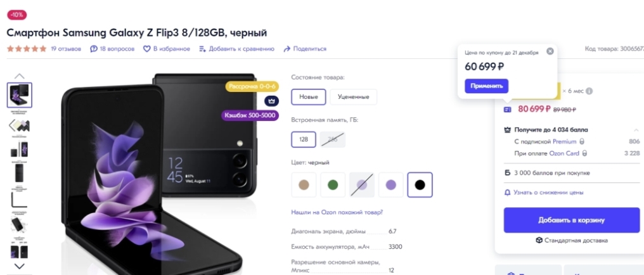Click the bell icon for price drop alerts
The width and height of the screenshot is (644, 275).
tap(507, 193)
